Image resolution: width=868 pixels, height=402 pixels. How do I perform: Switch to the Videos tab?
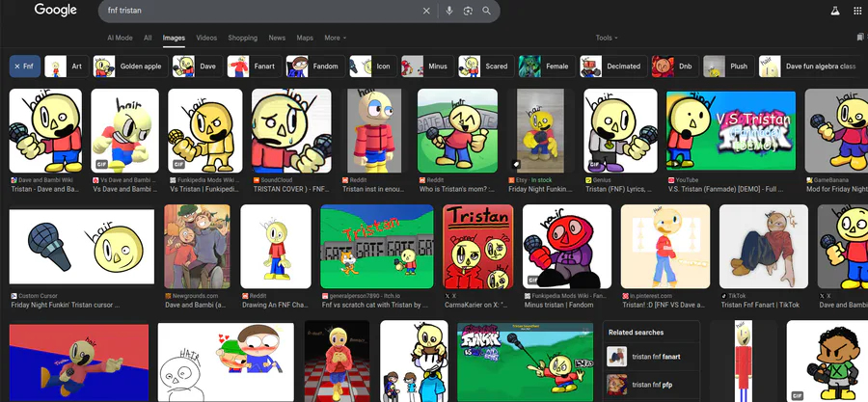pyautogui.click(x=206, y=39)
